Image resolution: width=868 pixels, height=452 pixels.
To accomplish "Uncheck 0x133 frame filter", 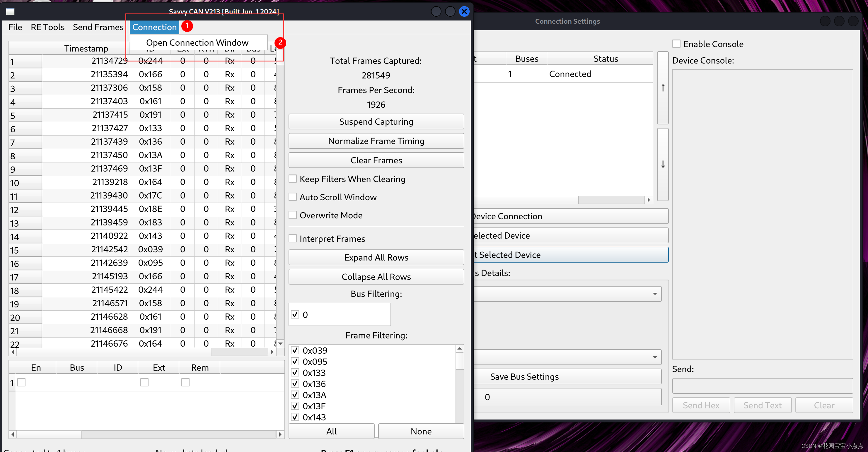I will click(295, 372).
